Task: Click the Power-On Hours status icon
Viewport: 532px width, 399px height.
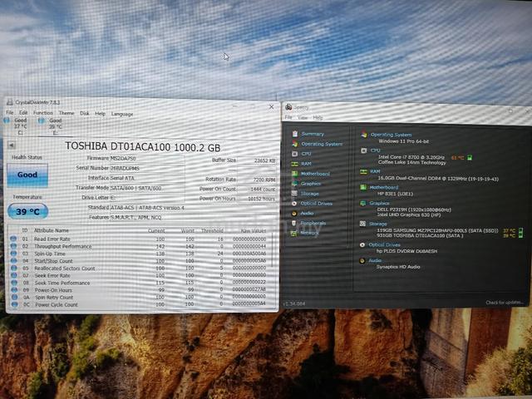Action: coord(14,290)
